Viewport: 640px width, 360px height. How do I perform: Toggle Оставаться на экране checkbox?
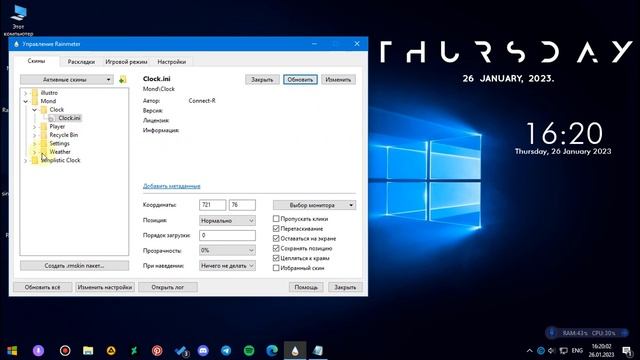click(x=276, y=238)
